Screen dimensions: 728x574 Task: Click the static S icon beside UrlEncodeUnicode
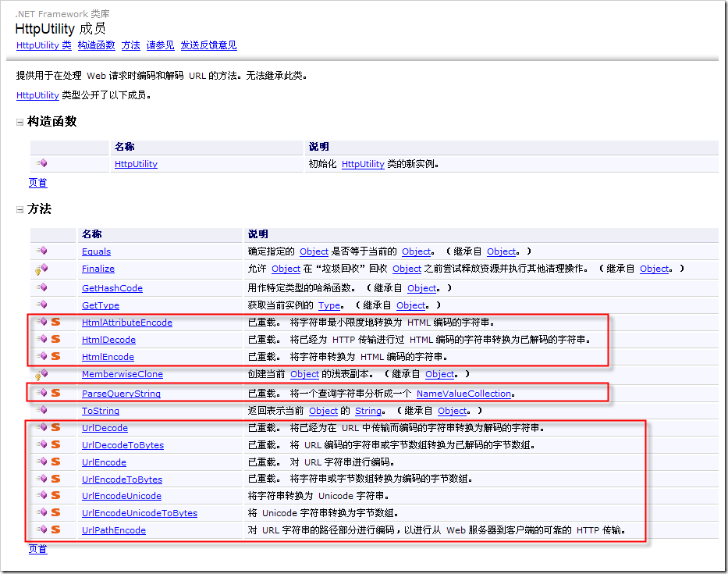[55, 495]
